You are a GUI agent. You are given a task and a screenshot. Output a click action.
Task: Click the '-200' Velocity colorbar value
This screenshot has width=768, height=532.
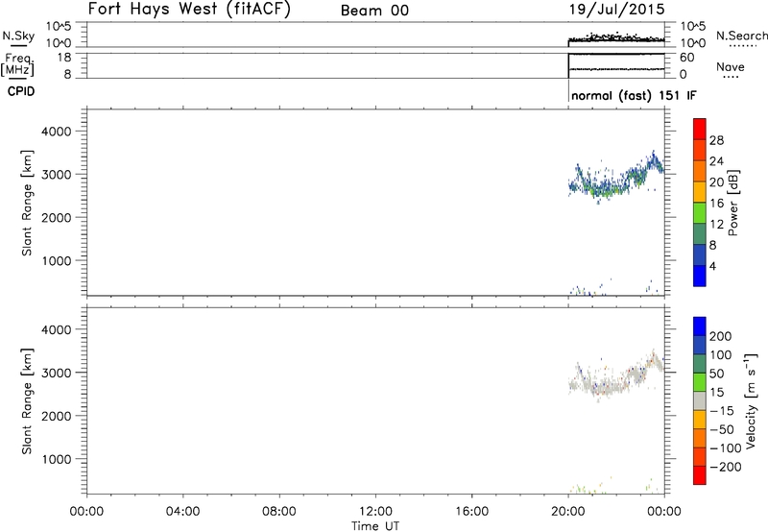coord(726,467)
